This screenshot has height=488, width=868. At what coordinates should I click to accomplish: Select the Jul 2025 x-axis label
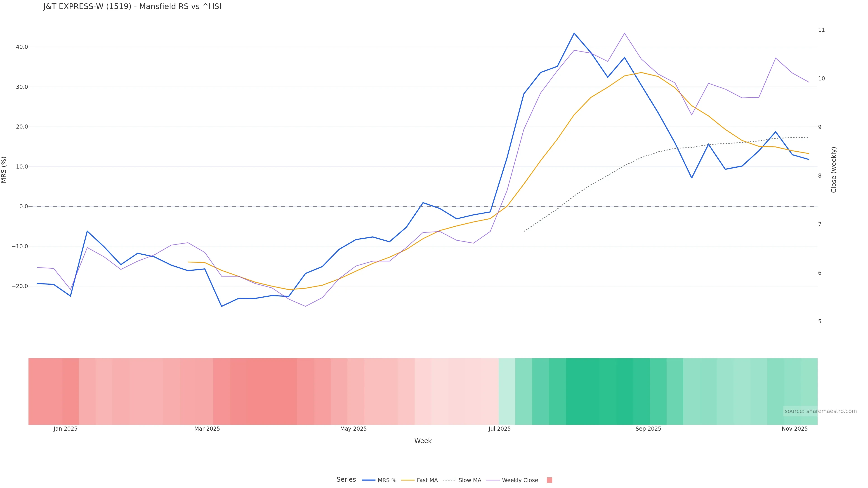[499, 429]
